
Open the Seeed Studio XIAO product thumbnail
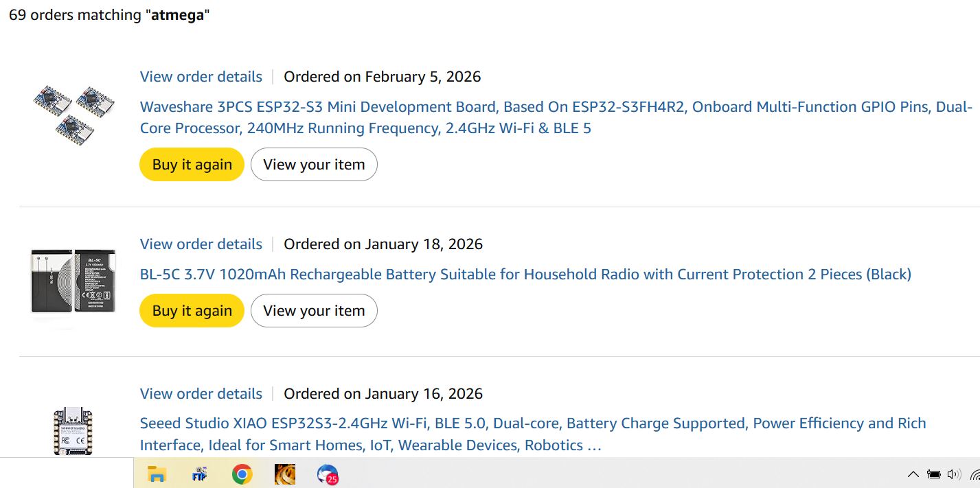73,430
